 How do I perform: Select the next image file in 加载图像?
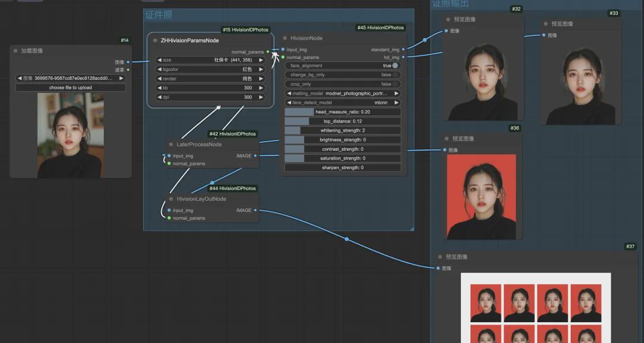point(121,78)
